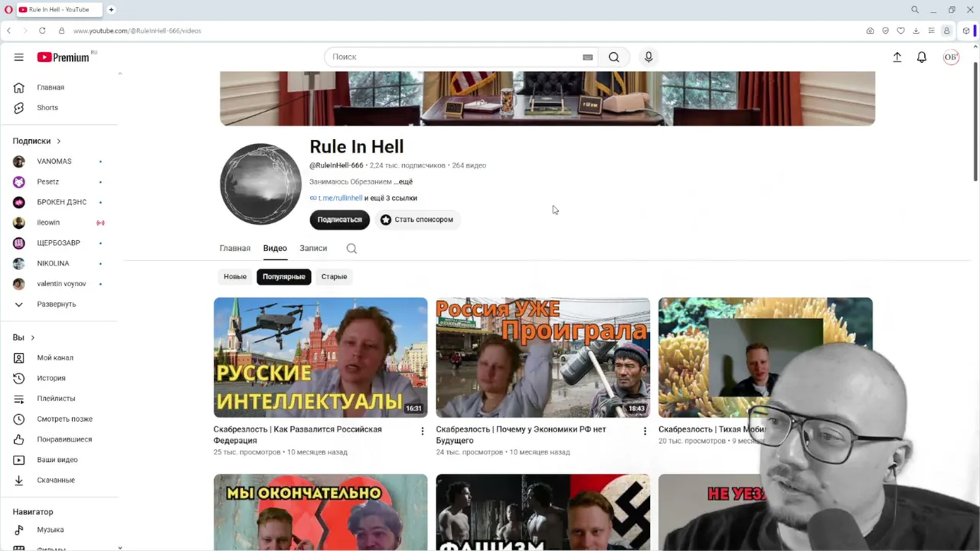Screen dimensions: 980x551
Task: Select the channel Видео tab
Action: coord(275,249)
